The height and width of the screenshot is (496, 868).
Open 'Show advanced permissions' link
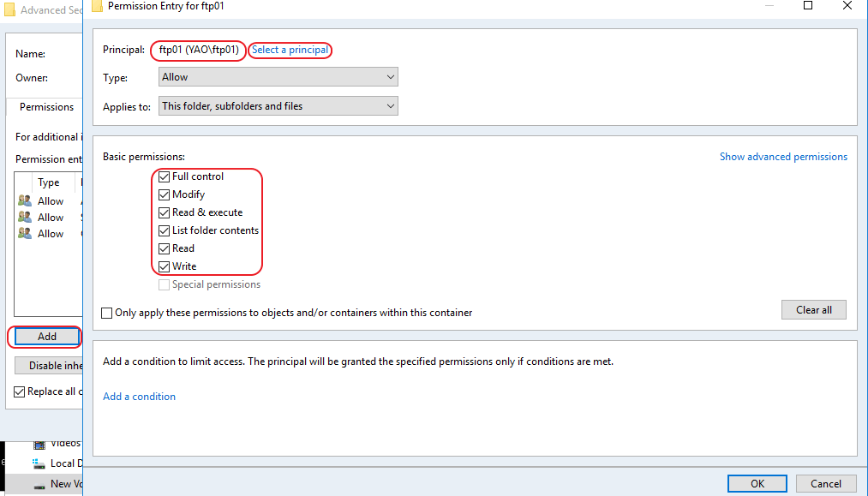(x=783, y=157)
